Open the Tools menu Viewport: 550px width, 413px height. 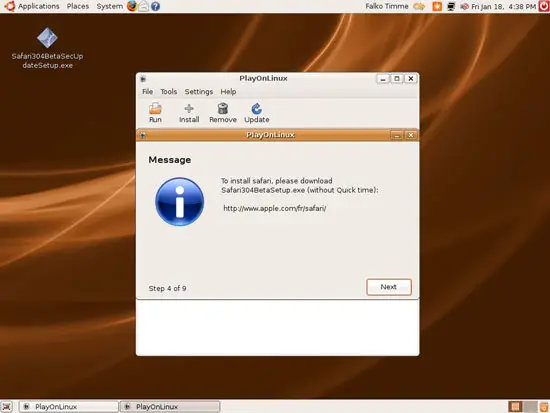pyautogui.click(x=168, y=92)
